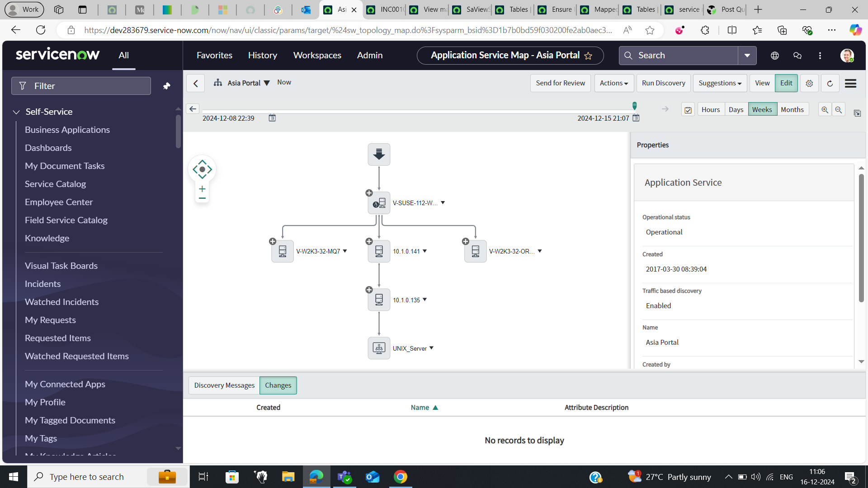Switch the timeline scale to Months
Screen dimensions: 868x488
[x=792, y=109]
